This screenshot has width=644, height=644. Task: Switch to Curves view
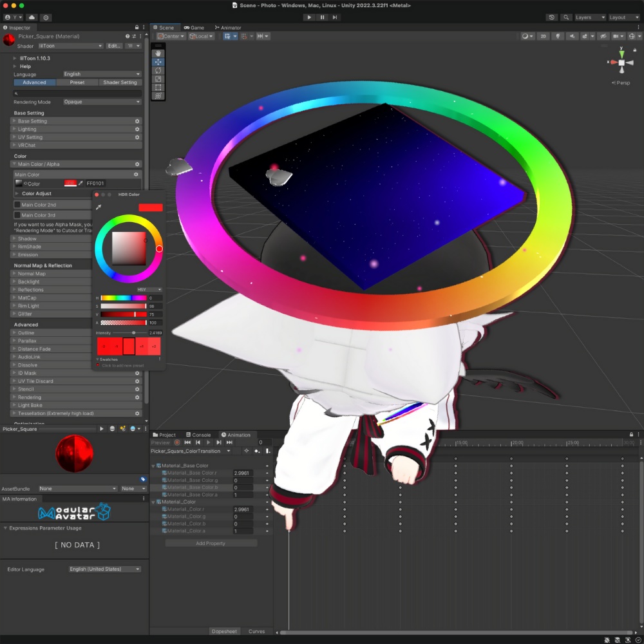[257, 631]
